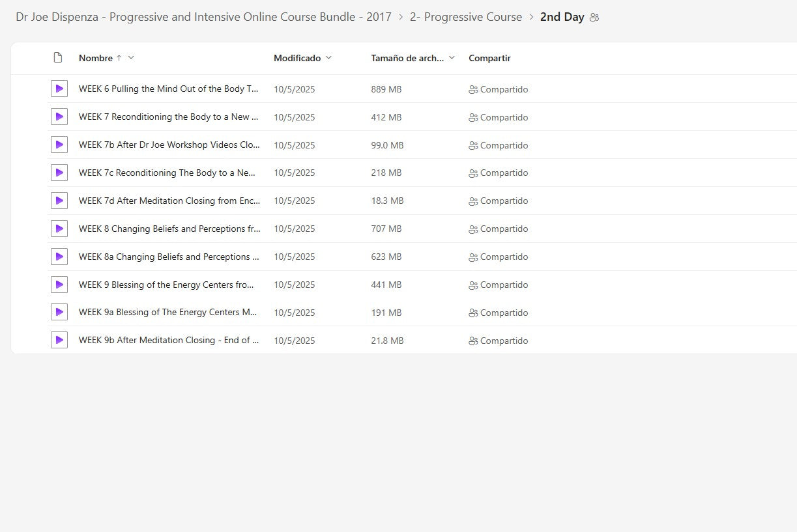The width and height of the screenshot is (797, 532).
Task: Navigate to Dr Joe Dispenza bundle breadcrumb
Action: tap(203, 17)
